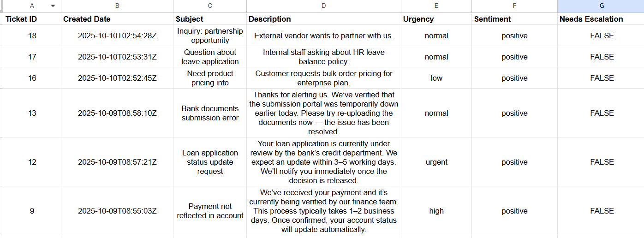This screenshot has width=644, height=238.
Task: Select column E header
Action: [x=436, y=6]
